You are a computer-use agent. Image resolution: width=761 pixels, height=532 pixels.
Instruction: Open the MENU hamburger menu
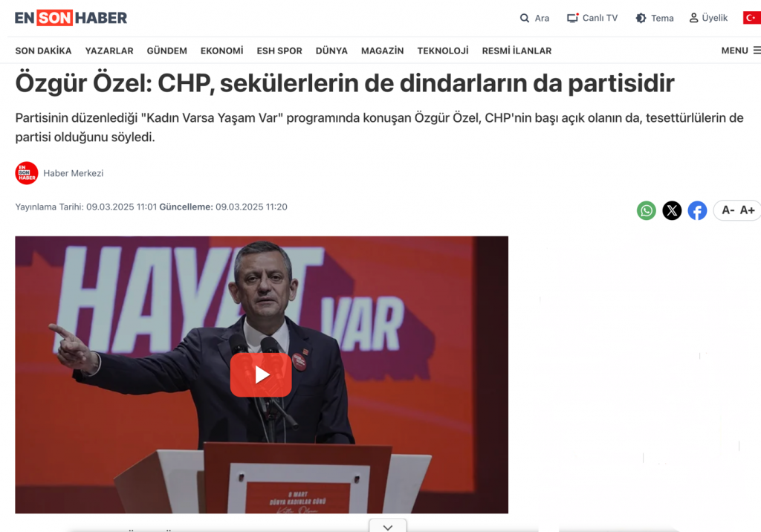click(x=741, y=51)
